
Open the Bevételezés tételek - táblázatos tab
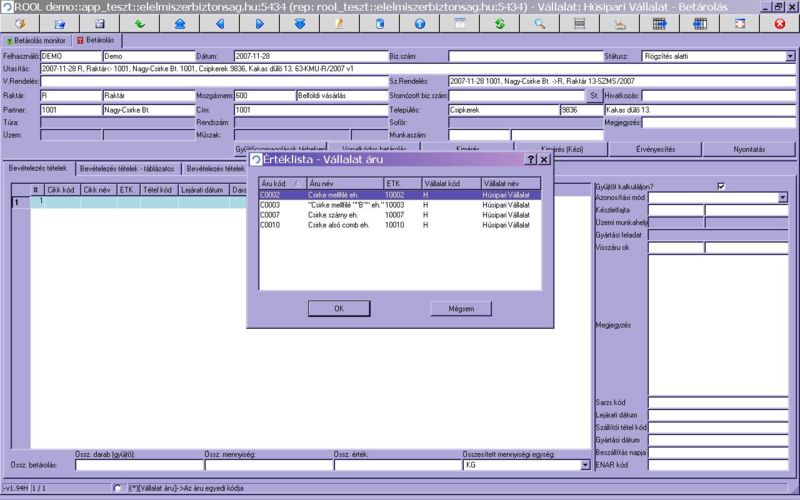point(128,169)
